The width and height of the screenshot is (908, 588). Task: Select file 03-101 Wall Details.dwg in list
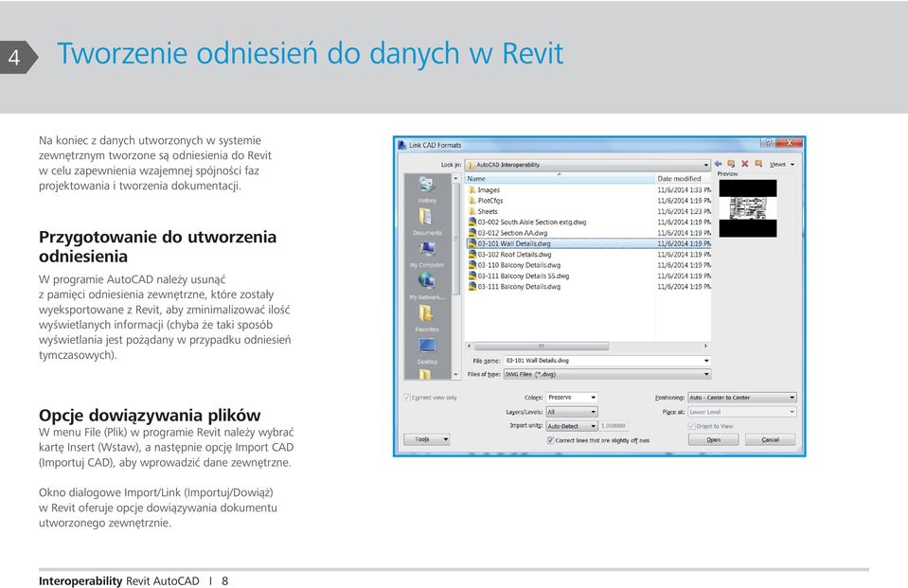coord(589,244)
